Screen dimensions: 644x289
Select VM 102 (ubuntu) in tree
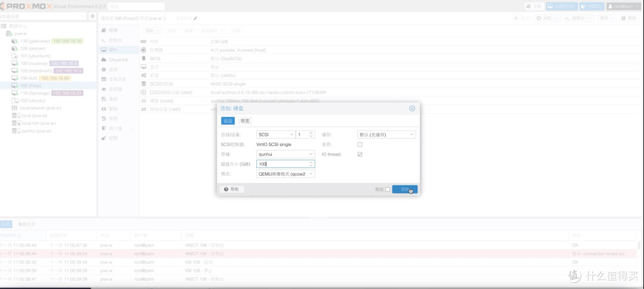(x=32, y=101)
